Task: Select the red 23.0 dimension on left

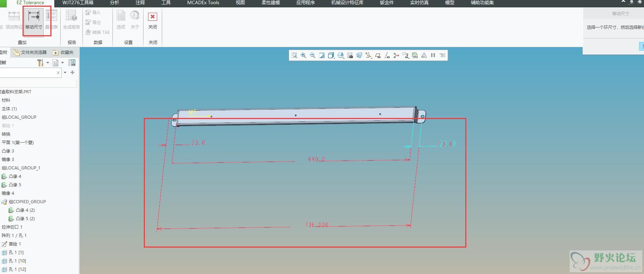Action: [x=198, y=143]
